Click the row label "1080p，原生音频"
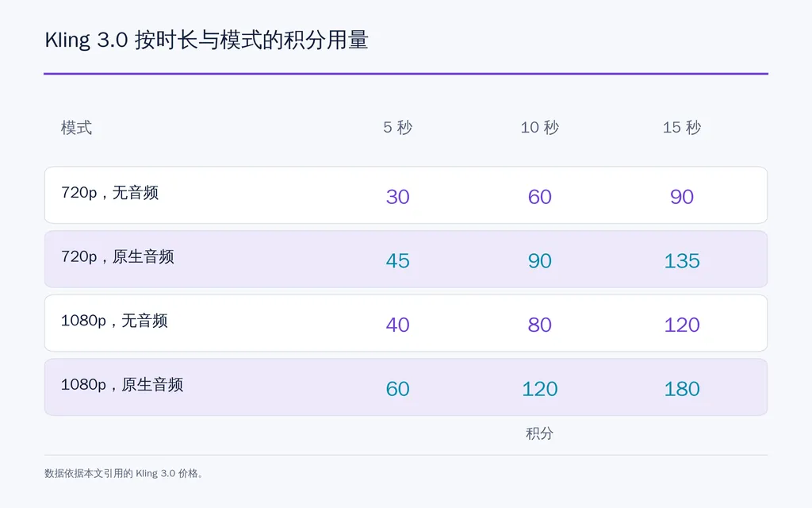812x508 pixels. coord(121,385)
